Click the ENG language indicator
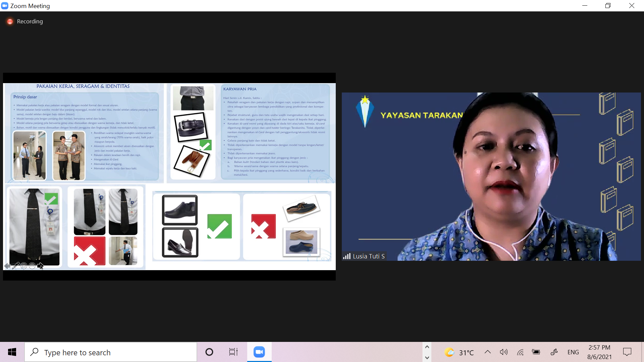The image size is (644, 362). [x=573, y=352]
